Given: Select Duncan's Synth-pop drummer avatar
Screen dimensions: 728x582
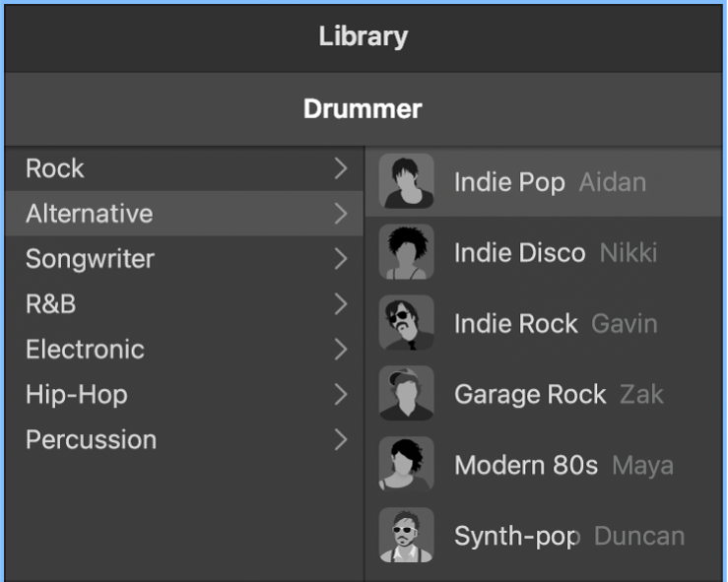Looking at the screenshot, I should [406, 535].
